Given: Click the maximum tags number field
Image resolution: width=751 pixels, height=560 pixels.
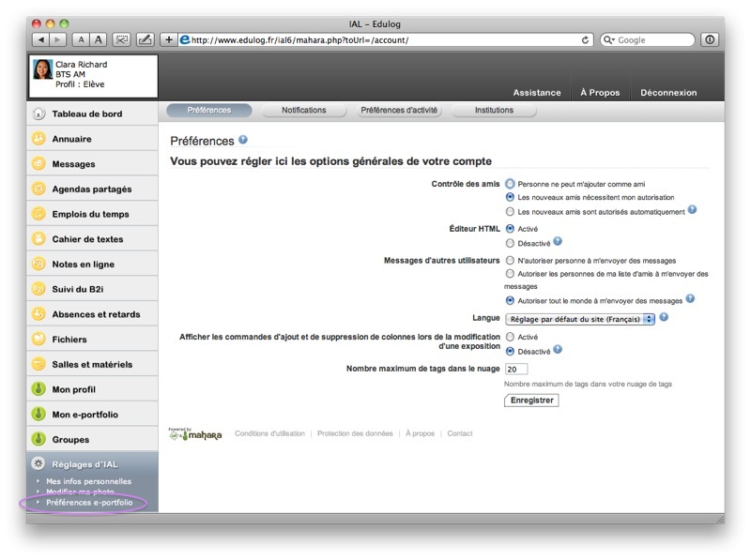Looking at the screenshot, I should (x=516, y=369).
